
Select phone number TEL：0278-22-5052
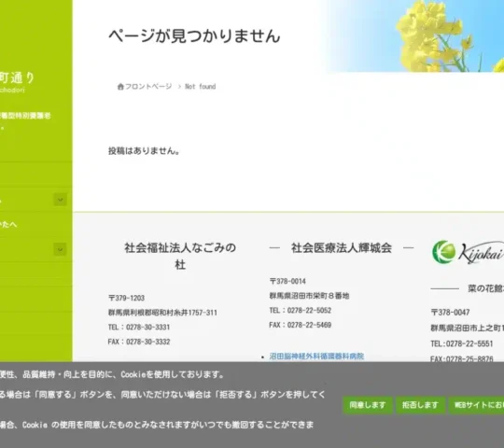tap(301, 311)
